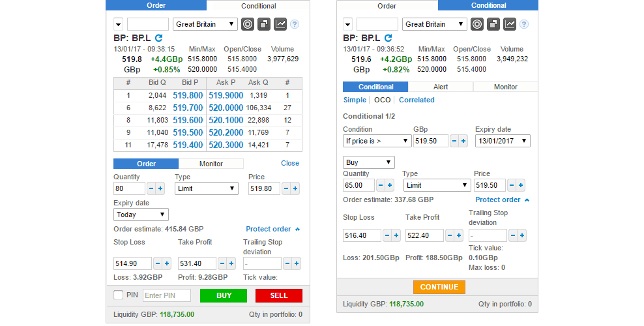
Task: Select ask price 520.2000
Action: pos(226,132)
